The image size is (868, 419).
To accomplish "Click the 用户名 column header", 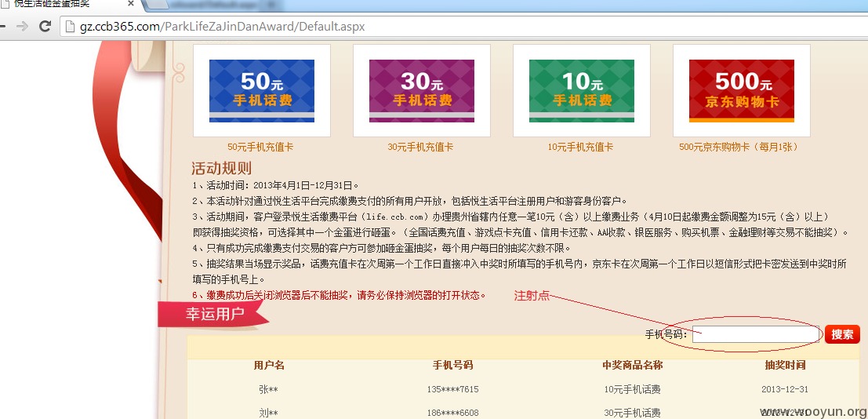I will click(x=269, y=365).
